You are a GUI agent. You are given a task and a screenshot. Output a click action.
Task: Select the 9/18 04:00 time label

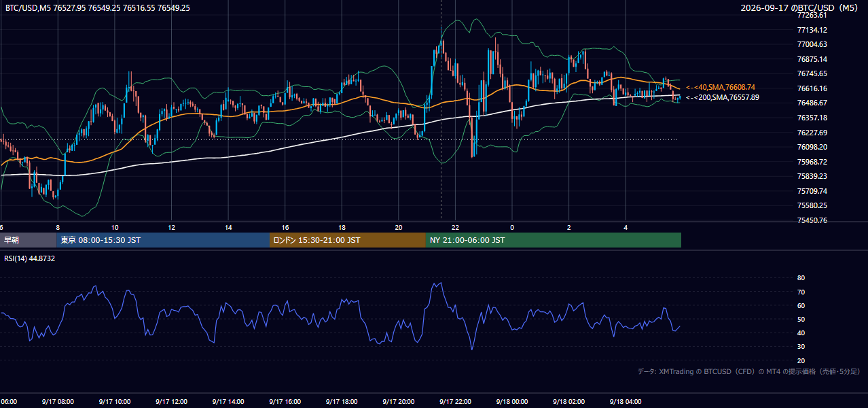pos(626,401)
